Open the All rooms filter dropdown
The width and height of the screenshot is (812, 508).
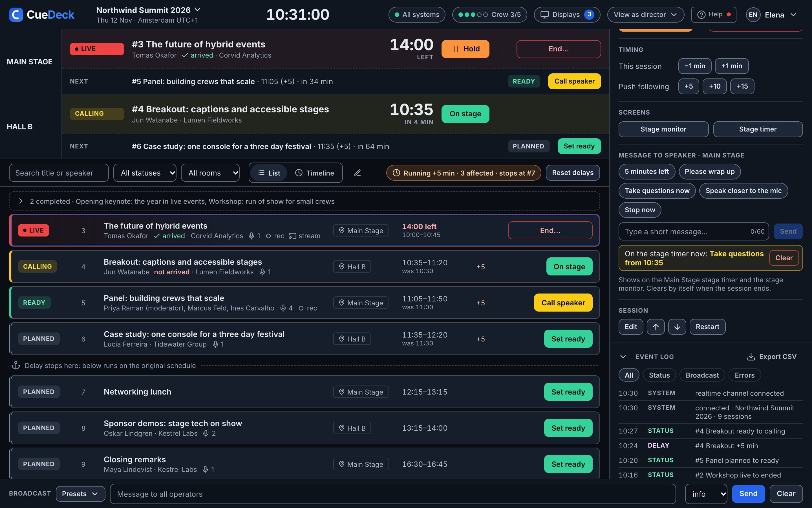click(x=210, y=173)
